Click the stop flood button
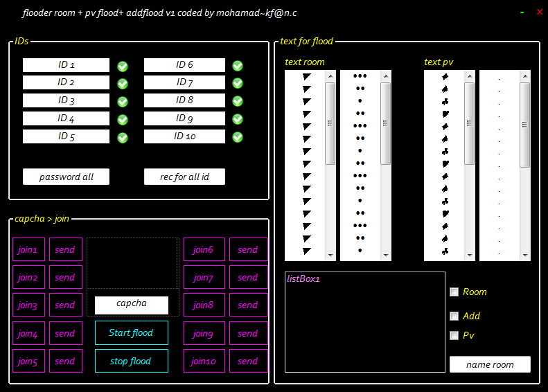The width and height of the screenshot is (548, 392). (x=132, y=361)
